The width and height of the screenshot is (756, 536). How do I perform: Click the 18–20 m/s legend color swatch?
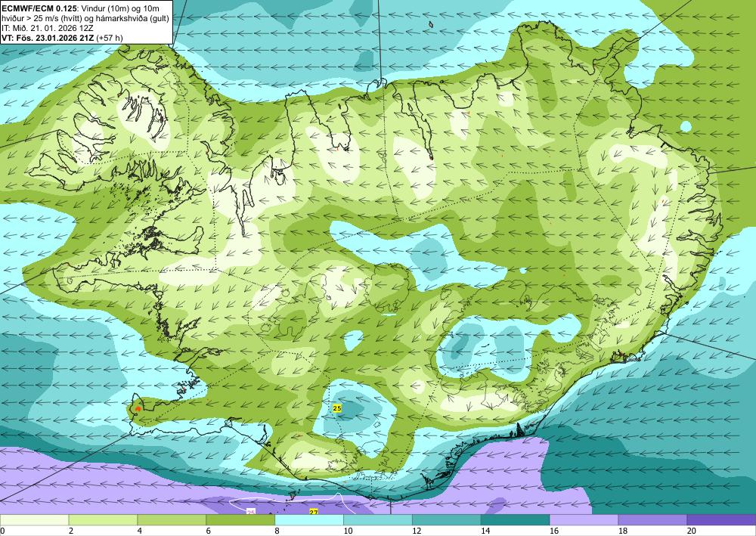coord(652,519)
